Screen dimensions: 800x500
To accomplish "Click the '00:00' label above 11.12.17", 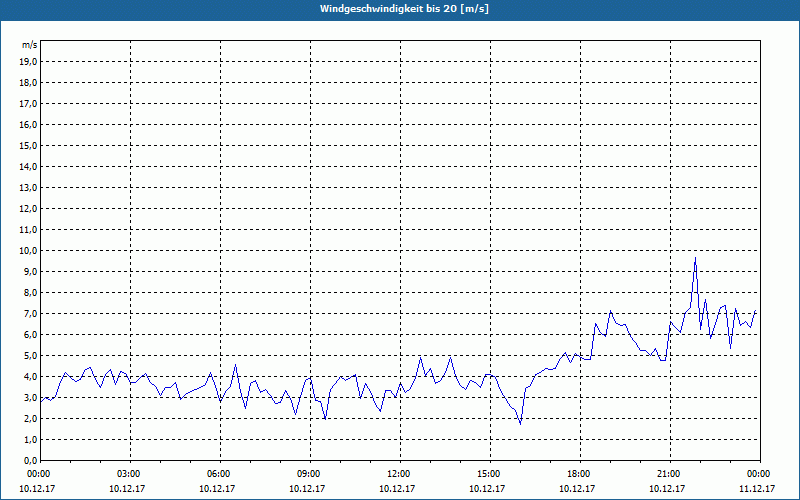I will (x=759, y=474).
